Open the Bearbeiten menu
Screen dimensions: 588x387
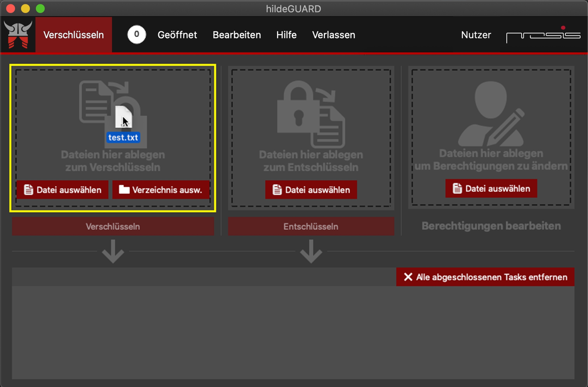pos(237,35)
